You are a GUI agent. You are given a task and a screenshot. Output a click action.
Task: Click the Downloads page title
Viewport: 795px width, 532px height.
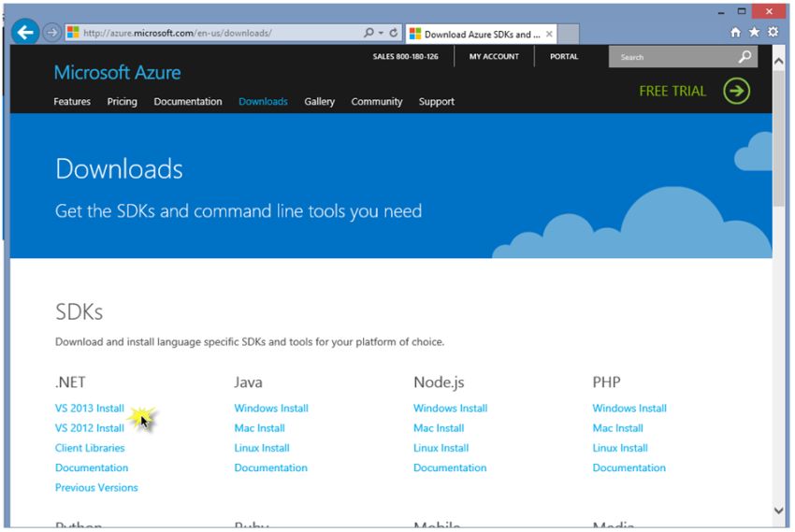coord(119,168)
